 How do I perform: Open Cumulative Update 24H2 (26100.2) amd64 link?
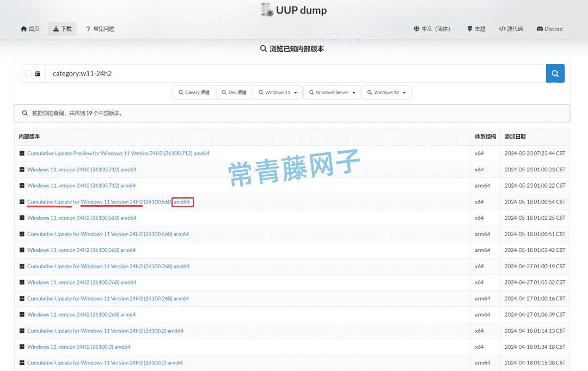(x=106, y=331)
